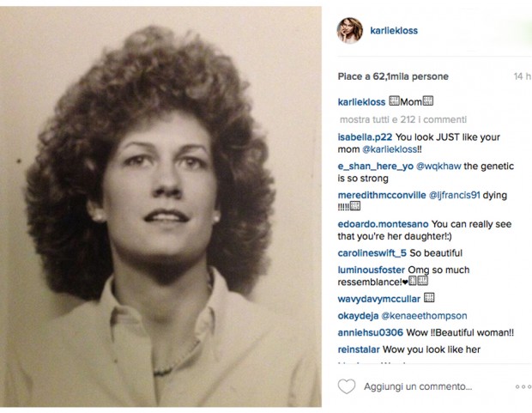Follow the @kenaeethompson mention link
Screen dimensions: 532x413
point(424,316)
